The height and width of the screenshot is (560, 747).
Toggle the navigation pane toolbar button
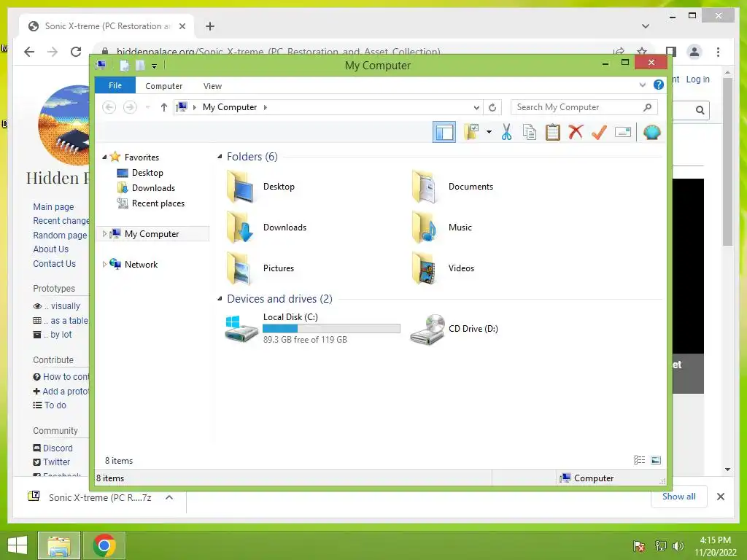pos(444,132)
